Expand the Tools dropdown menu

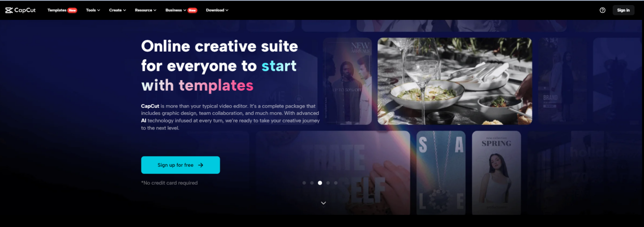point(93,10)
